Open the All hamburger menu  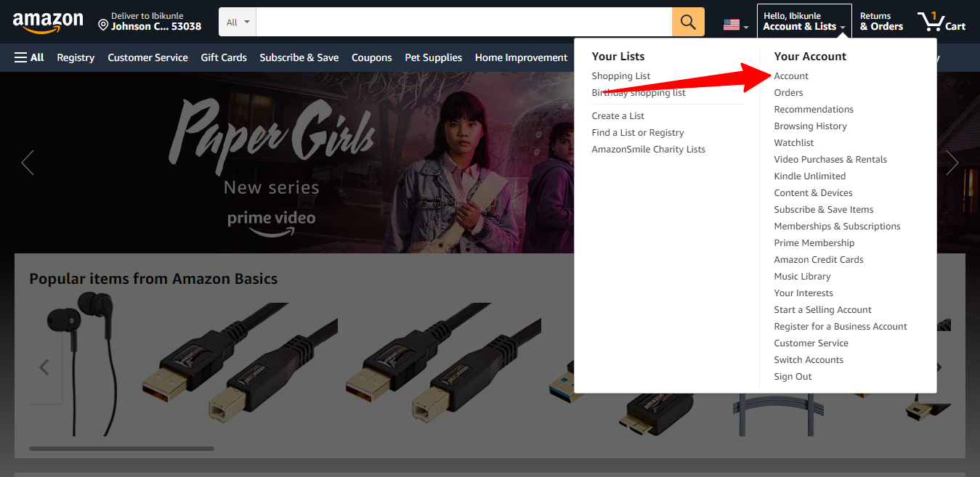coord(29,57)
